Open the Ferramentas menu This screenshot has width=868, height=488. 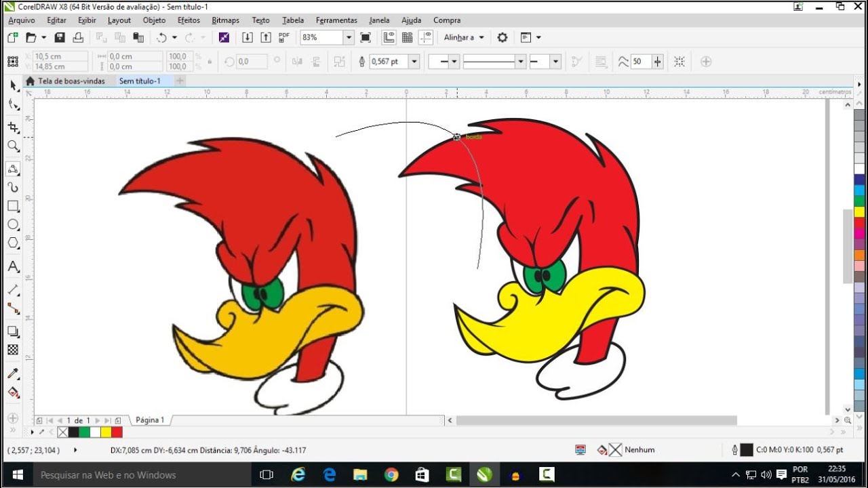click(x=336, y=20)
